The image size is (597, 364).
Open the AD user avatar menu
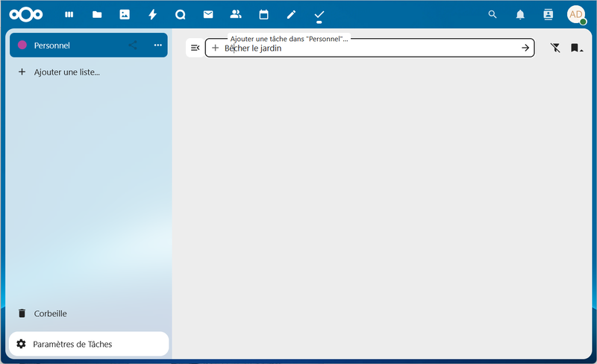575,14
